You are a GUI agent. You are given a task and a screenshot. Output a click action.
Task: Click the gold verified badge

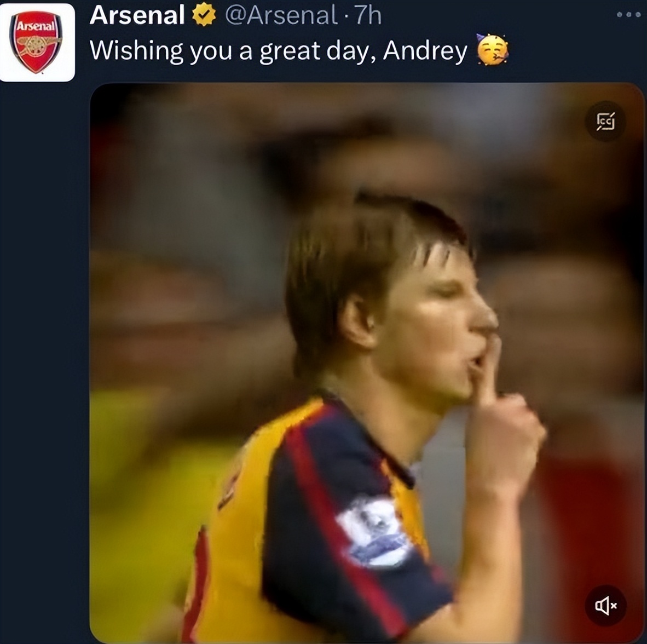(x=204, y=16)
